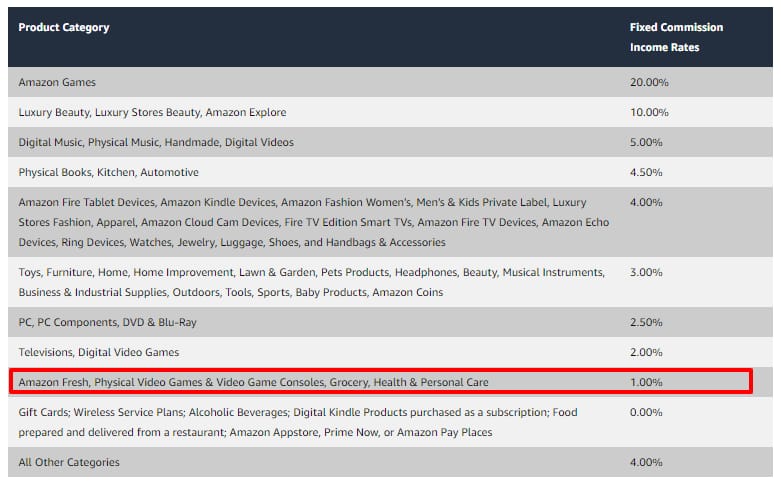Viewport: 781px width, 493px height.
Task: Click the 2.50% commission rate
Action: (x=646, y=322)
